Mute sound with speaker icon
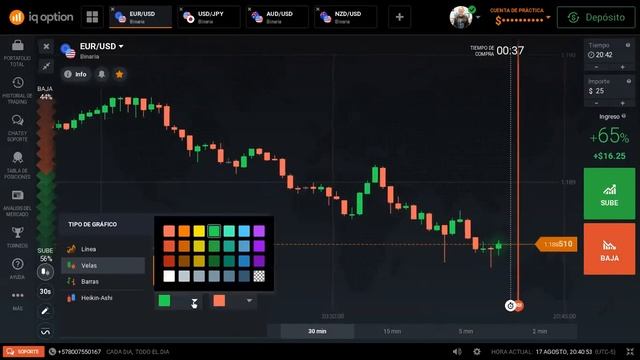 coord(457,351)
